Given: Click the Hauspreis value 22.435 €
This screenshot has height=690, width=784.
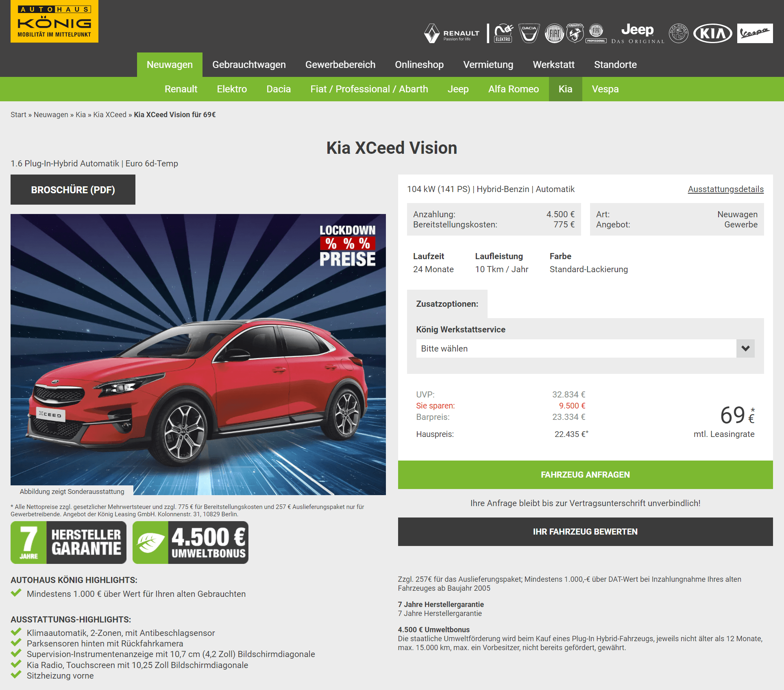Looking at the screenshot, I should click(571, 434).
